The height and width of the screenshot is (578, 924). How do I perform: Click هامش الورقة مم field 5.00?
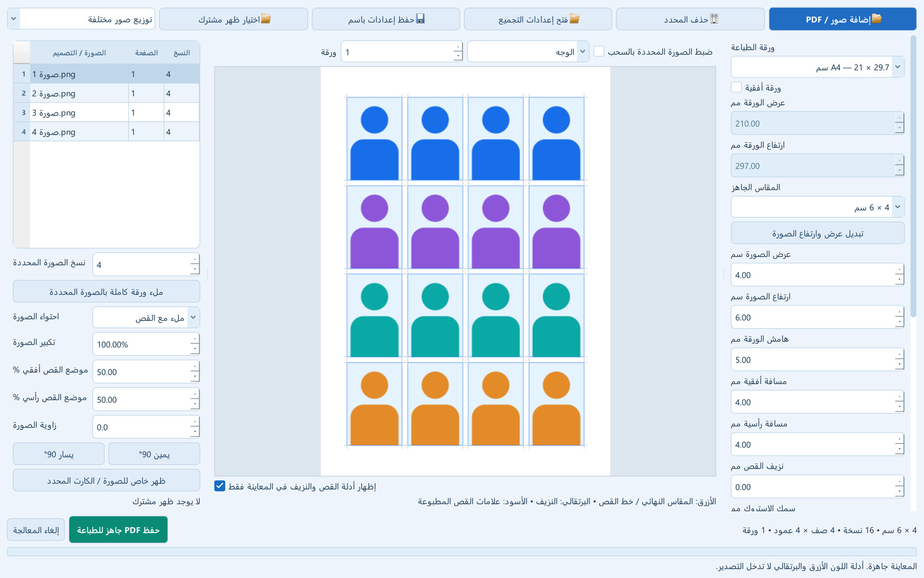coord(817,360)
